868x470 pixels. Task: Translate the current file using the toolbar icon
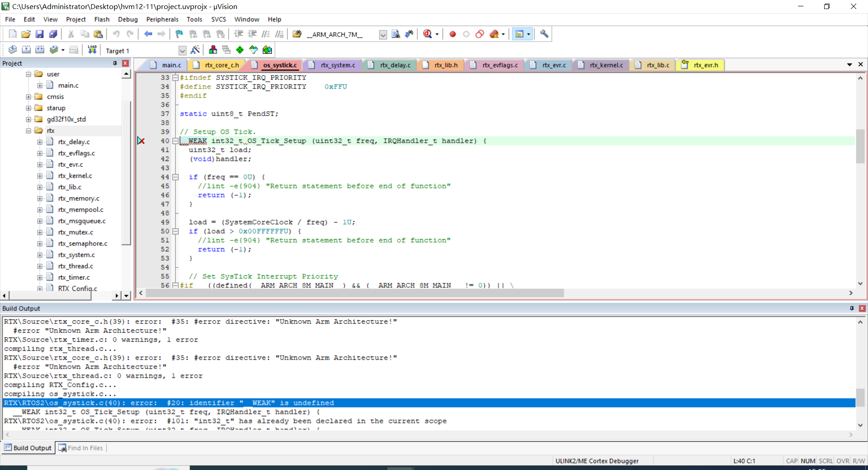(13, 50)
